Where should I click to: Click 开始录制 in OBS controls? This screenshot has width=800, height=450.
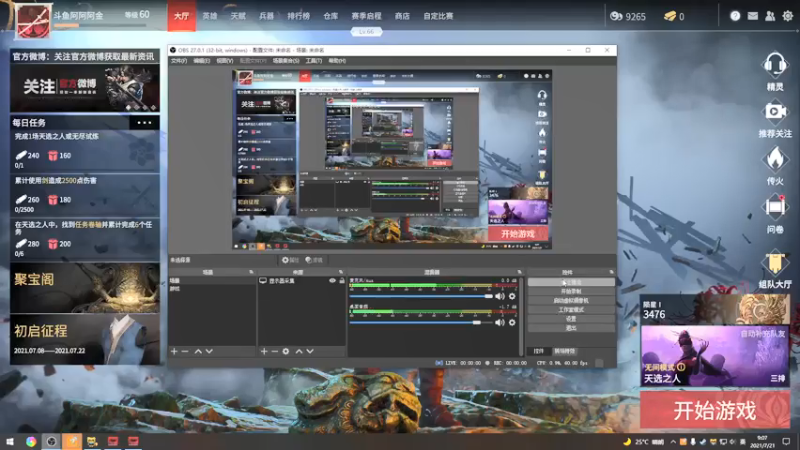(x=571, y=291)
